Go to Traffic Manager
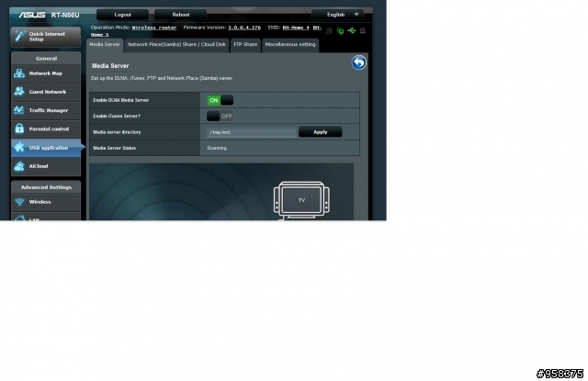 46,110
